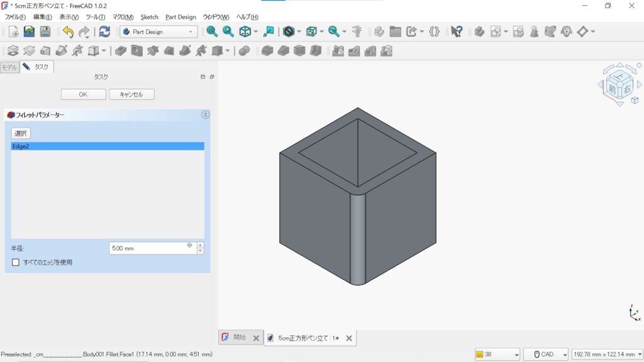Open the CAD navigation style dropdown
The image size is (644, 362).
pyautogui.click(x=546, y=354)
